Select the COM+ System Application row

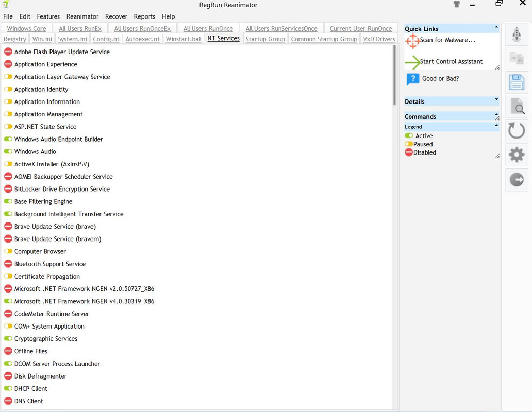tap(197, 327)
